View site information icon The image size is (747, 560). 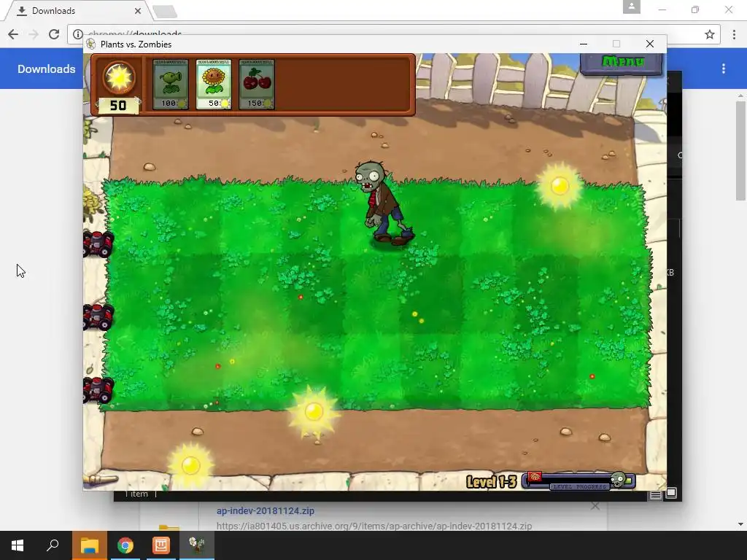coord(77,34)
